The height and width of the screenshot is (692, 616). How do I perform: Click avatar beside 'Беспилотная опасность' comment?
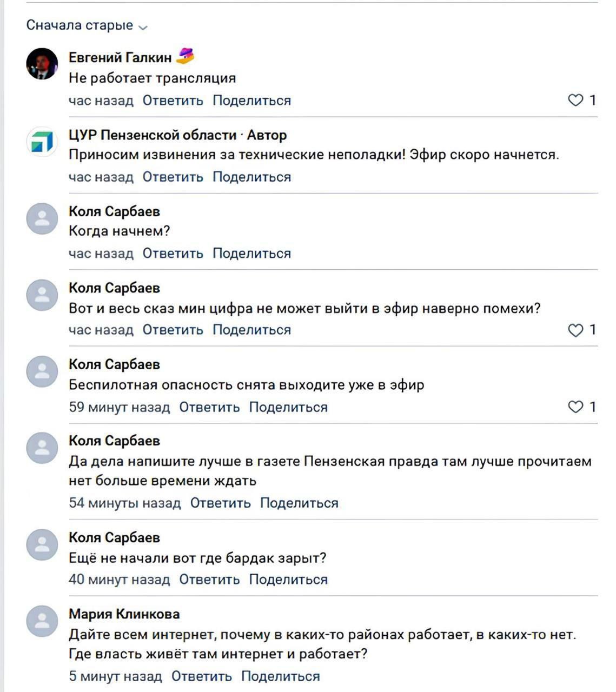42,371
